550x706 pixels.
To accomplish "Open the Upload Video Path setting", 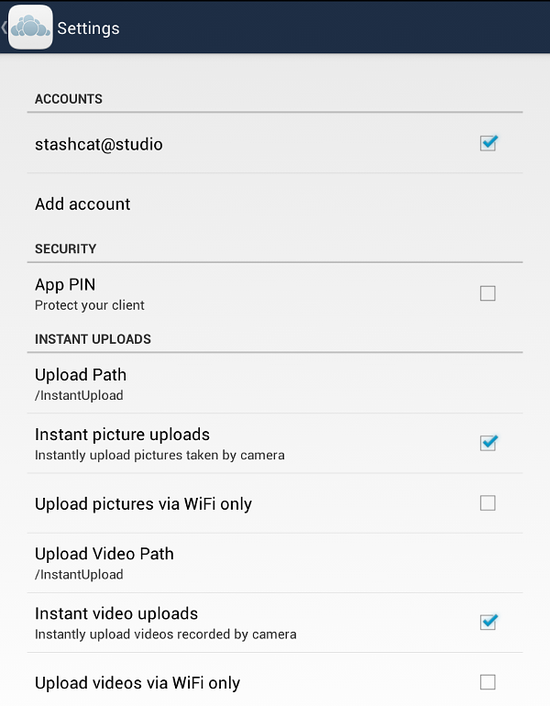I will [x=275, y=563].
